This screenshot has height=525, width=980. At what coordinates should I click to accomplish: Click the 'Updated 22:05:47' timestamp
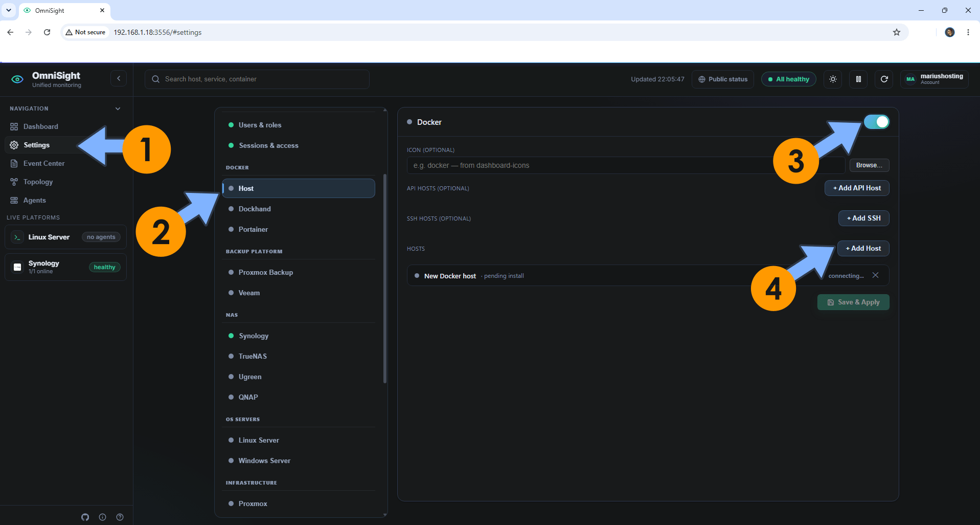[657, 79]
